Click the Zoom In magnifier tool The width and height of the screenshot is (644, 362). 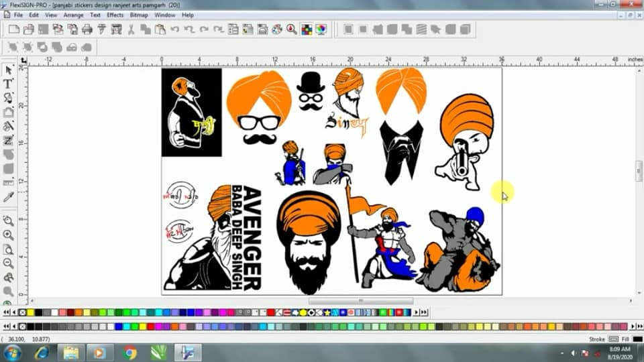pyautogui.click(x=8, y=235)
